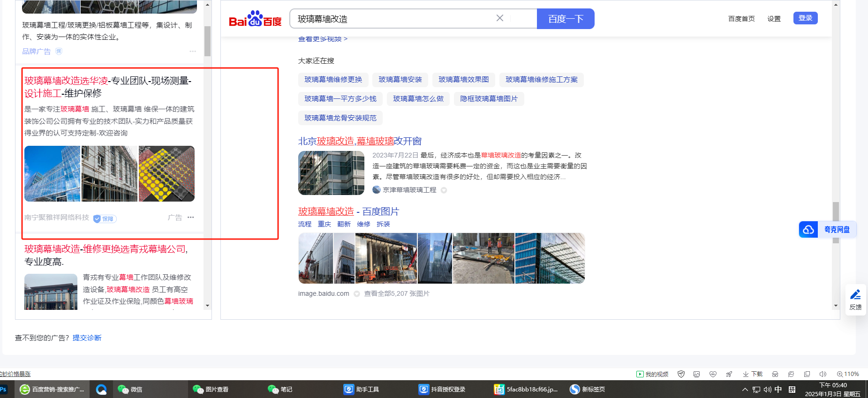
Task: Select the 隐框玻璃幕墙图片 related search
Action: point(489,99)
